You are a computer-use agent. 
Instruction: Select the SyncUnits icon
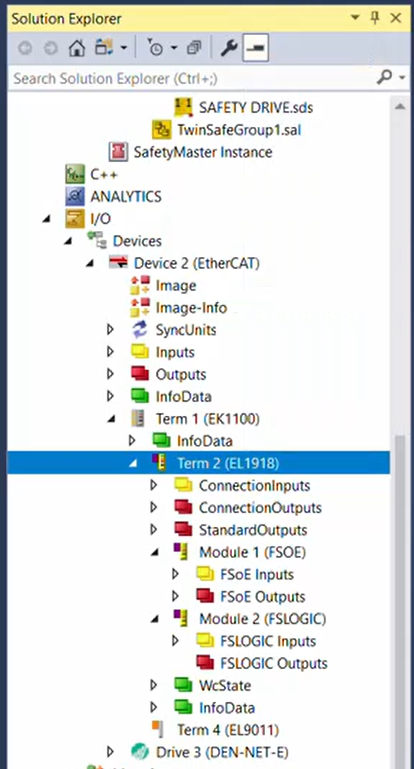point(139,330)
